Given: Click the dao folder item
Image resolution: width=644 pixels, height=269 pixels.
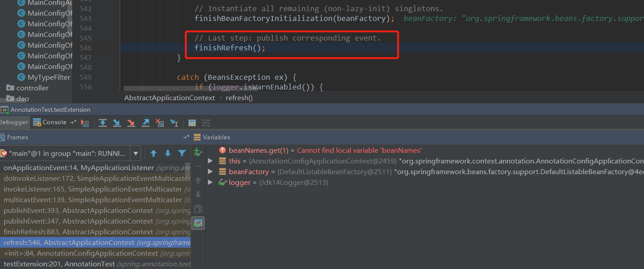Looking at the screenshot, I should 18,99.
